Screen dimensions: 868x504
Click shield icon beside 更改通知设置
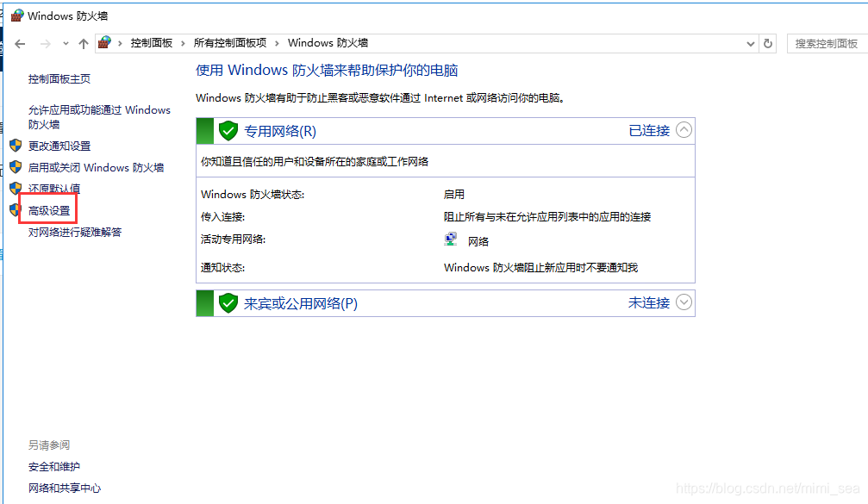point(16,146)
